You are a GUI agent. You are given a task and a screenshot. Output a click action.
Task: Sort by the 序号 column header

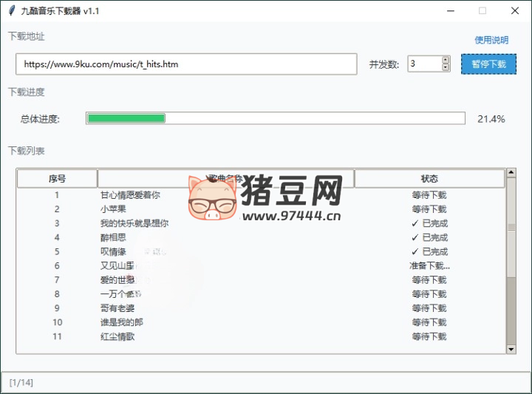point(57,178)
